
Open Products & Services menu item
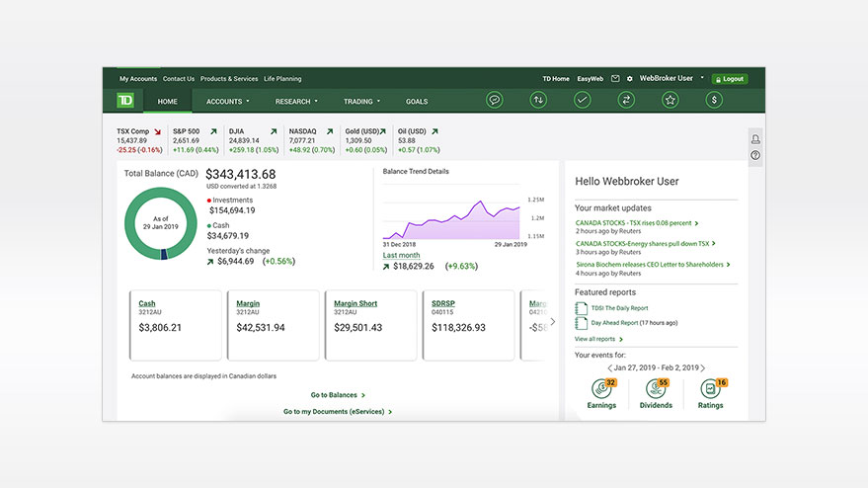tap(229, 79)
